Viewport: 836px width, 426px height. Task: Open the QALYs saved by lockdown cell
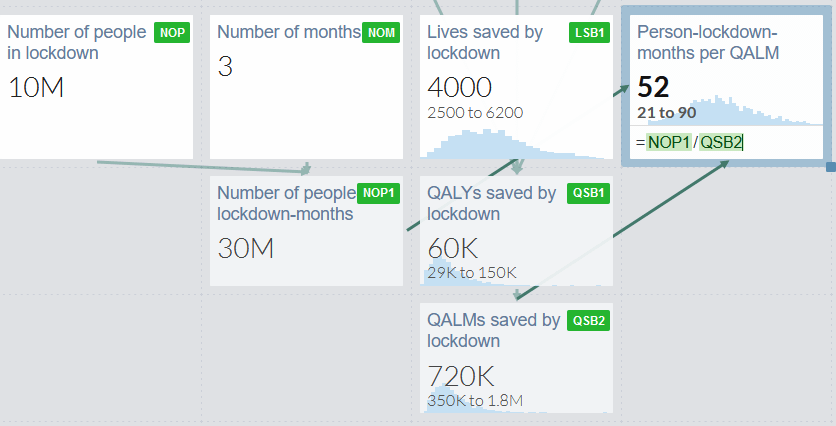(x=516, y=231)
